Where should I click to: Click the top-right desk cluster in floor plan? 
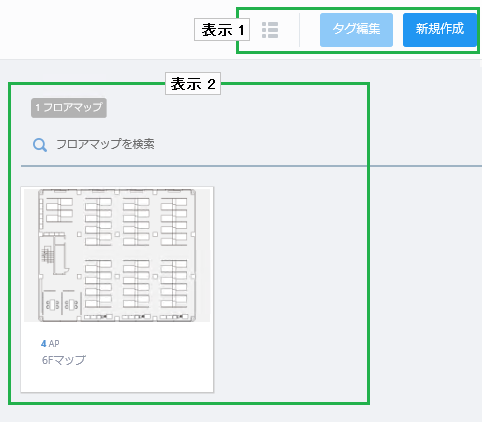(x=174, y=222)
